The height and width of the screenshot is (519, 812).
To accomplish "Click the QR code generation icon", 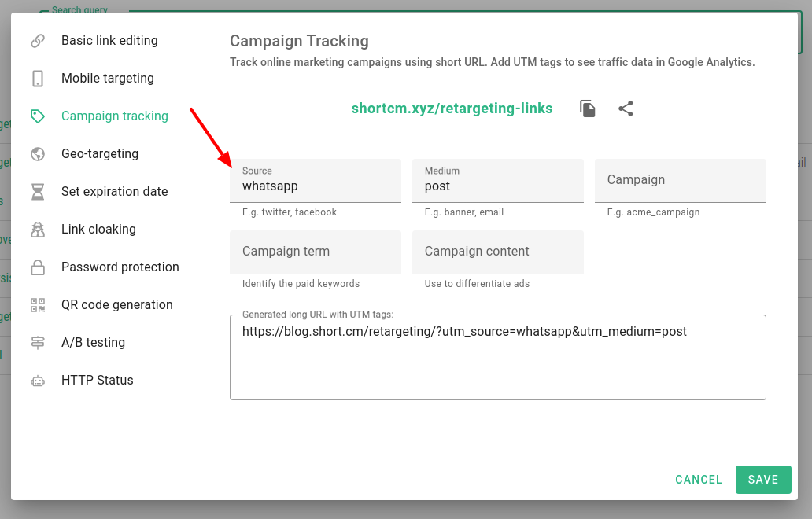I will pos(38,304).
